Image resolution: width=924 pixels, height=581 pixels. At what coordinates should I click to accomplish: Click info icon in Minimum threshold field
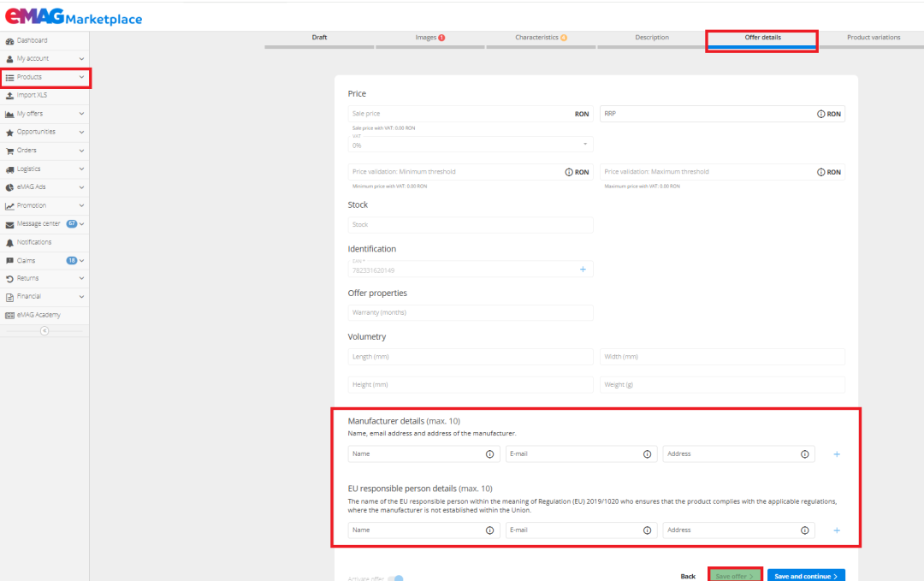(569, 172)
